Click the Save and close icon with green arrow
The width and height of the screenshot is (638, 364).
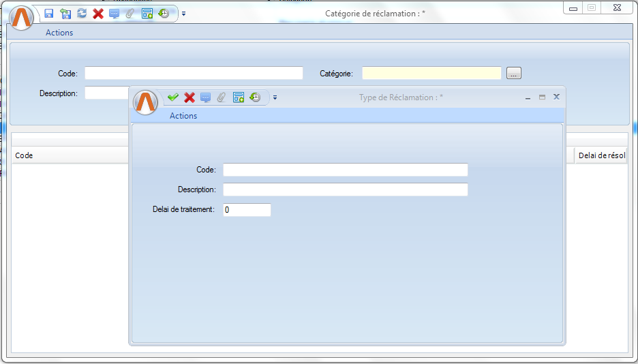(65, 14)
